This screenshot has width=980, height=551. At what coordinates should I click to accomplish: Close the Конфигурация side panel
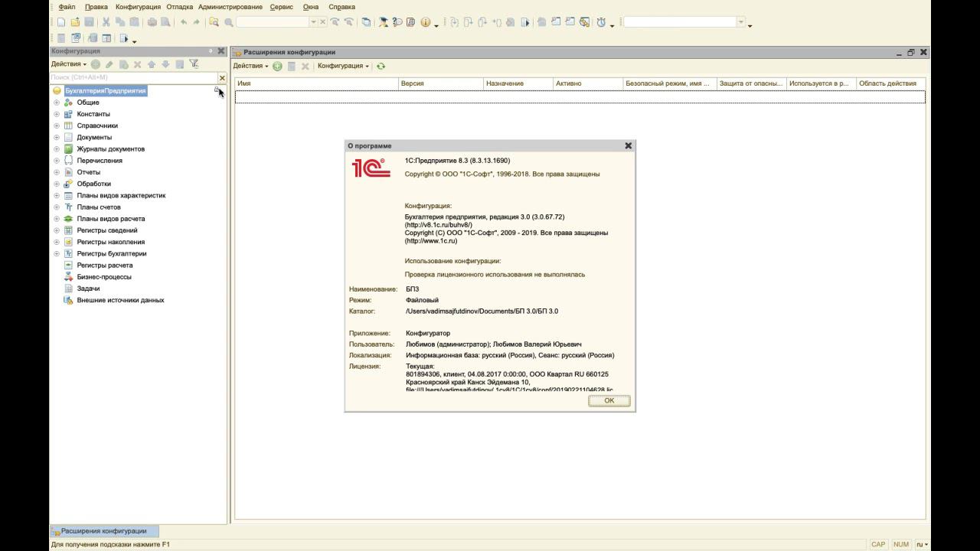221,51
